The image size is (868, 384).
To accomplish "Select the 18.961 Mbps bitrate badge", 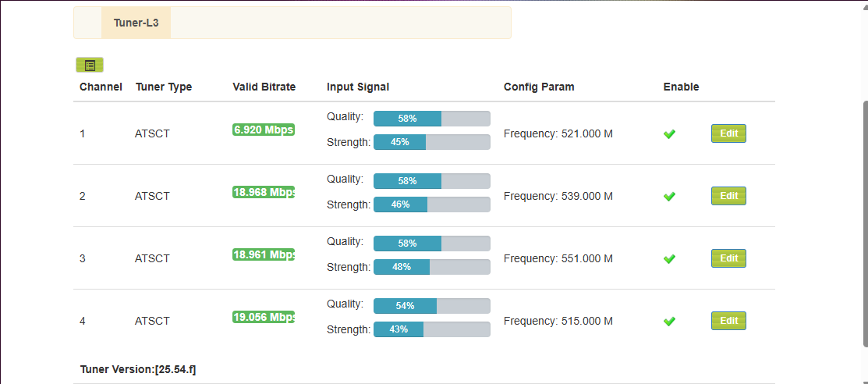I will [x=264, y=254].
